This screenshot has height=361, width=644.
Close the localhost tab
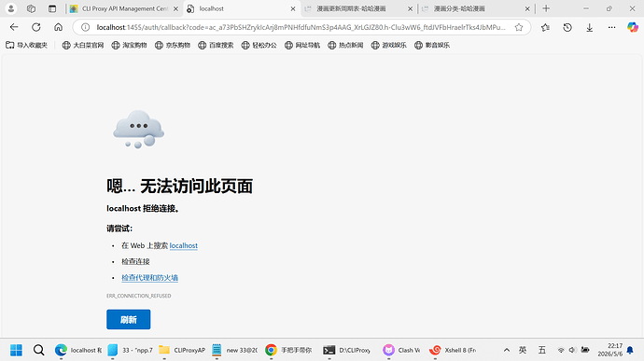coord(293,8)
